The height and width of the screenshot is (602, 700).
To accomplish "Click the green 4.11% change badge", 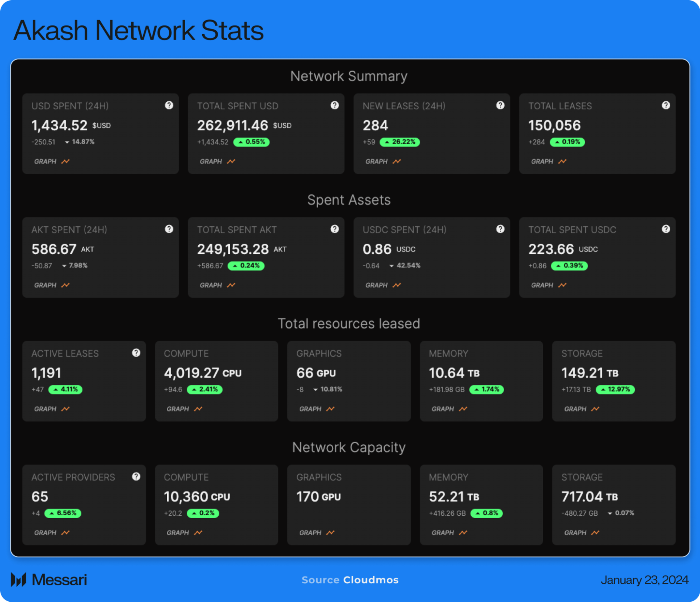I will [x=65, y=389].
